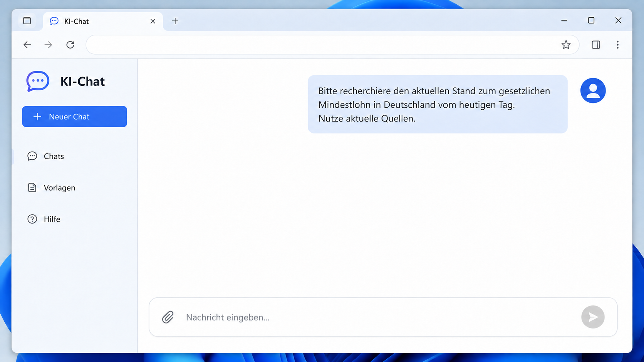Open the tab overview icon in the title bar
Screen dimensions: 644x362
(27, 21)
